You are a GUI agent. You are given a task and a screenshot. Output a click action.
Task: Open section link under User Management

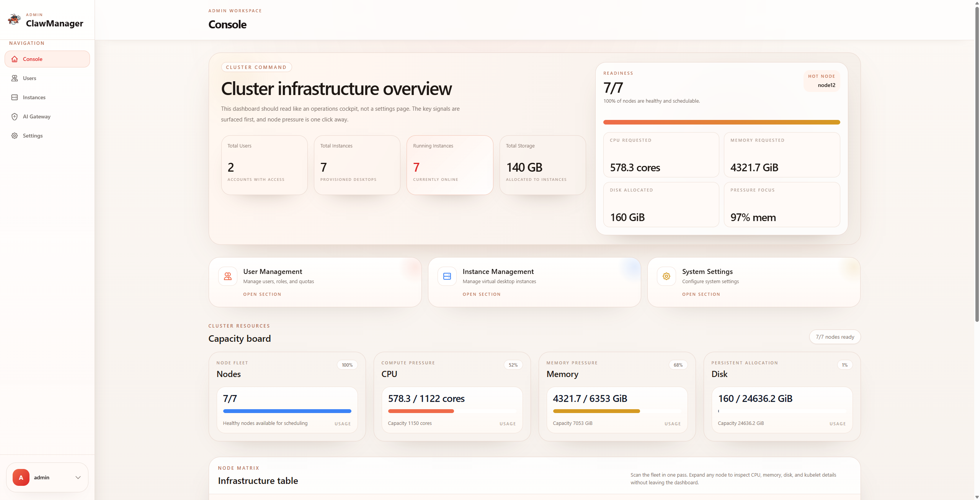pyautogui.click(x=262, y=294)
